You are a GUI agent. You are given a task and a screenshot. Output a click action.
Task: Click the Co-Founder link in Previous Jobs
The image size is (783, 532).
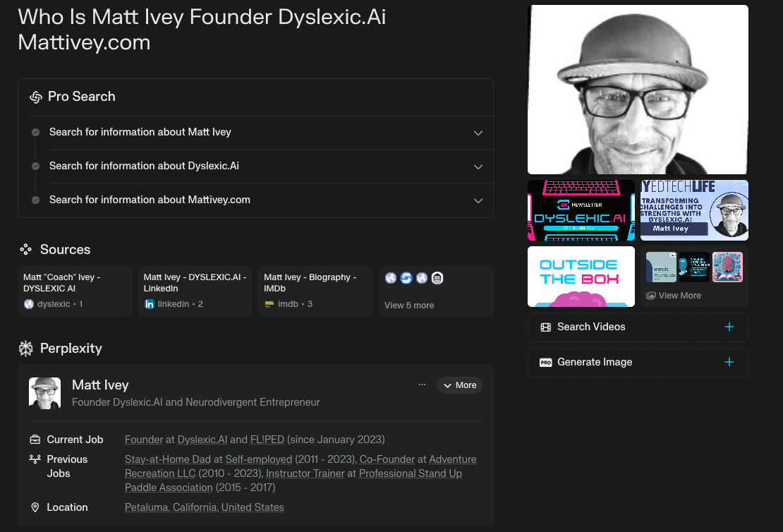click(387, 459)
